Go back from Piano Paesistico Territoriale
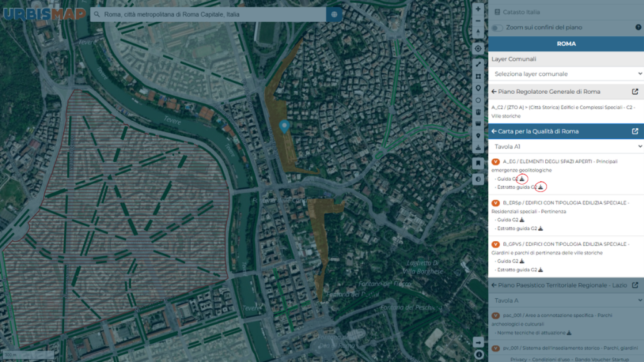644x362 pixels. (494, 285)
